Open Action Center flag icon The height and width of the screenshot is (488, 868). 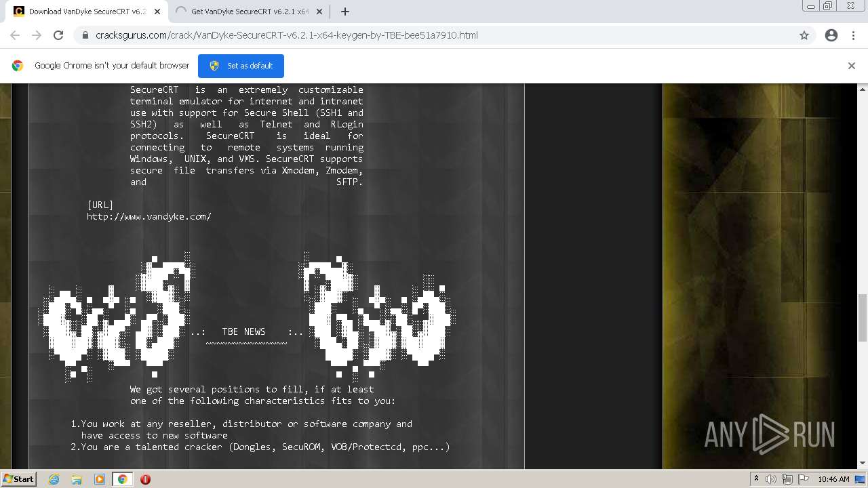804,479
